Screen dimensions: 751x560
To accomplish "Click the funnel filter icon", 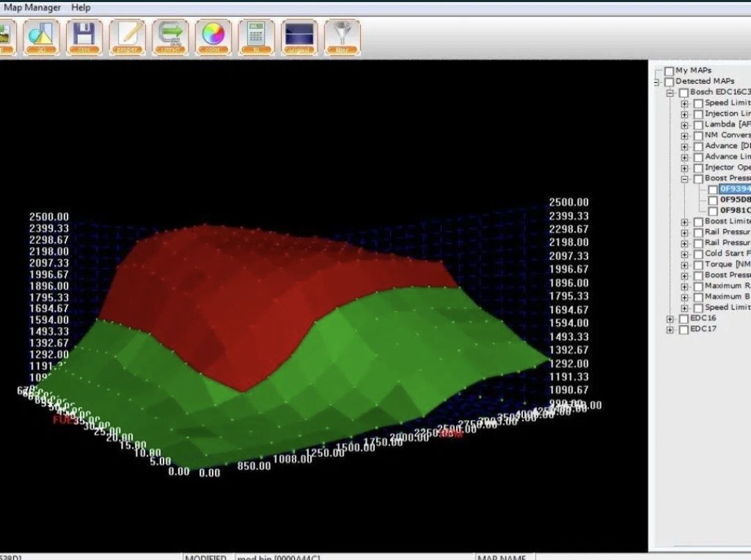I will pos(342,37).
